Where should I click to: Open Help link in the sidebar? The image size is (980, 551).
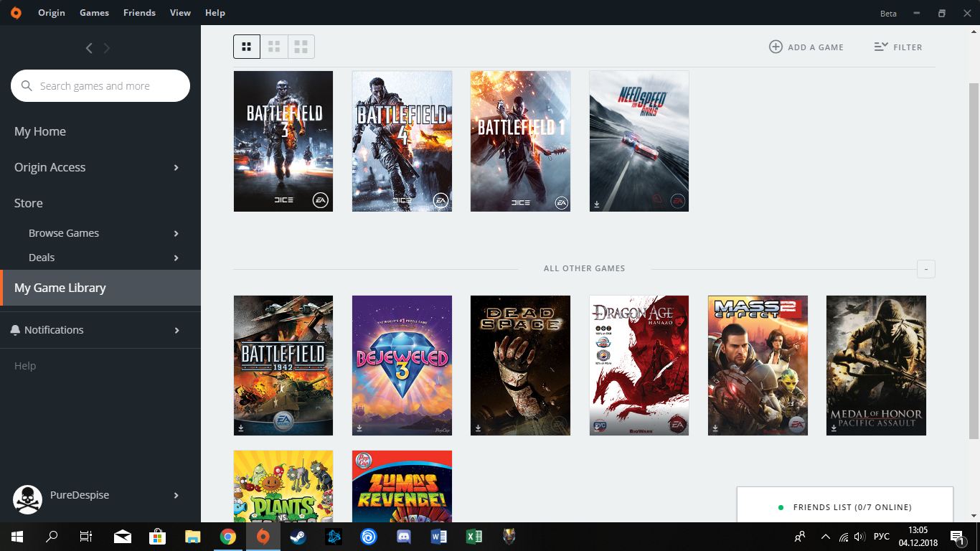pos(25,366)
